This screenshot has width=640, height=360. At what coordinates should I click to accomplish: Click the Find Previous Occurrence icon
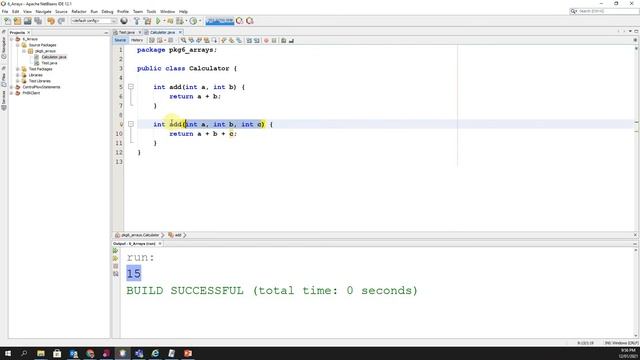click(191, 40)
